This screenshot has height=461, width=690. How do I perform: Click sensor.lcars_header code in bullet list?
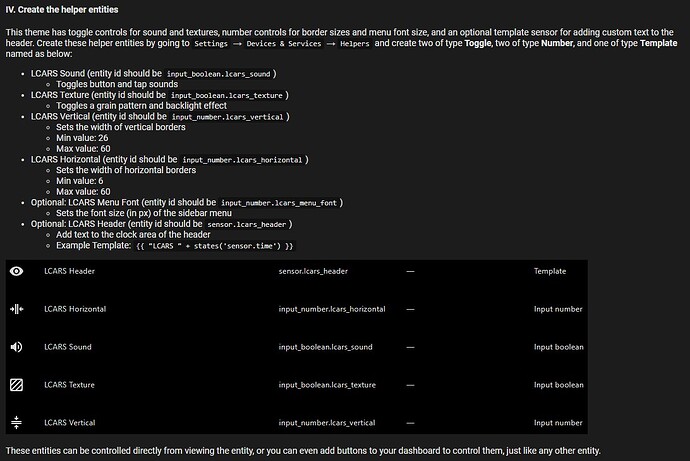pos(247,224)
